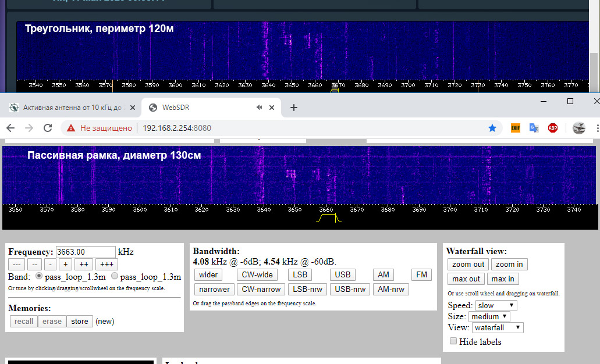Switch to USB-nrw mode

[350, 290]
